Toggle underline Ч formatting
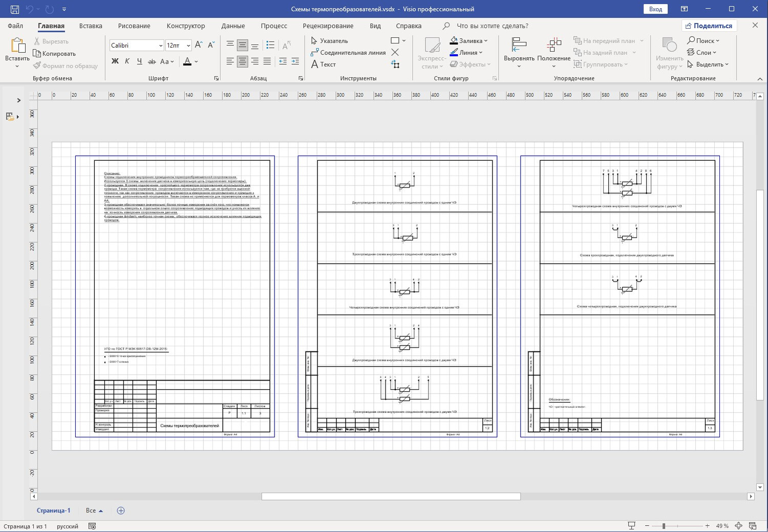The width and height of the screenshot is (768, 532). coord(139,61)
